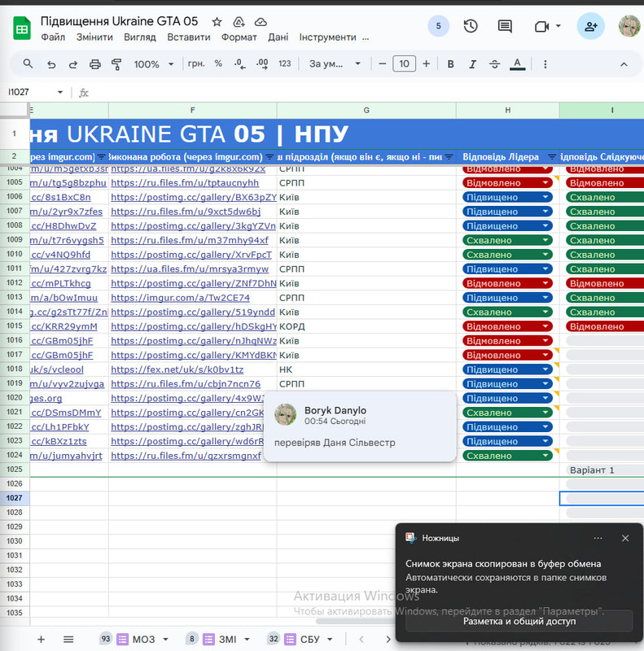Add a new sheet with plus
The width and height of the screenshot is (644, 651).
tap(42, 639)
